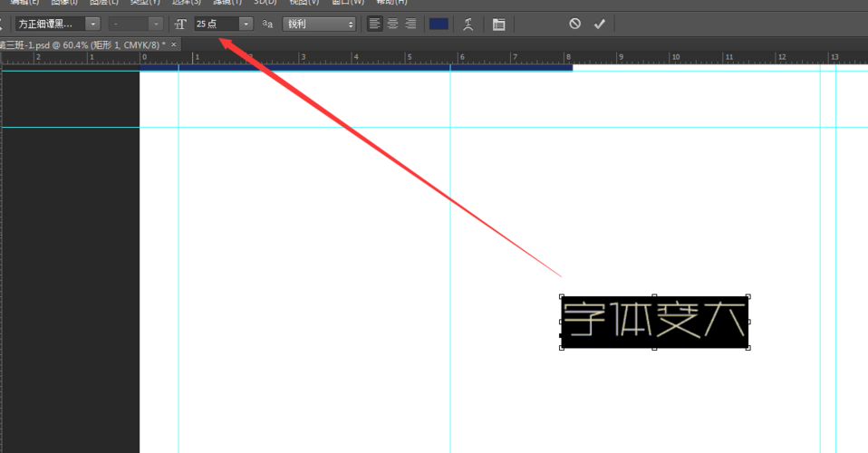Expand the font family dropdown arrow
868x453 pixels.
pyautogui.click(x=93, y=24)
